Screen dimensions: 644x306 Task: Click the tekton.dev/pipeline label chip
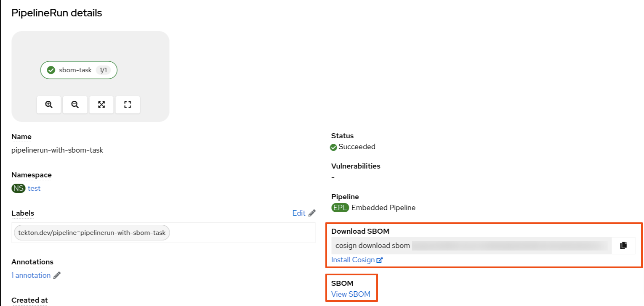[92, 232]
